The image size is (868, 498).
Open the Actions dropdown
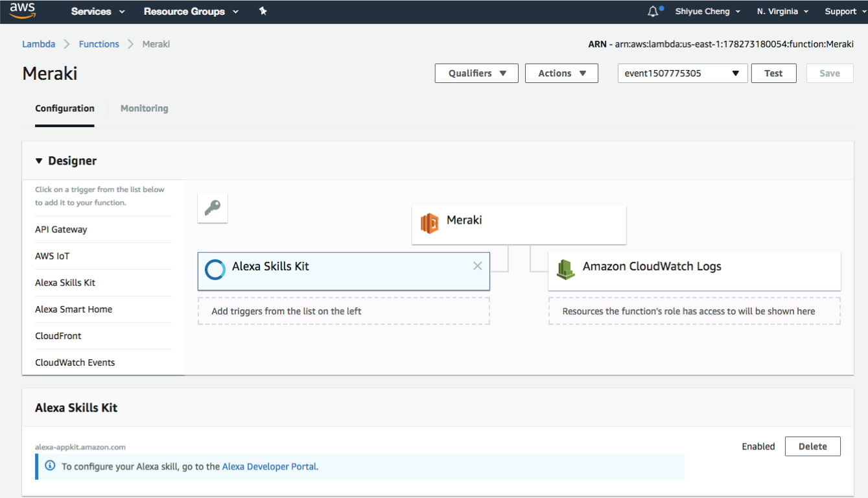[x=561, y=73]
